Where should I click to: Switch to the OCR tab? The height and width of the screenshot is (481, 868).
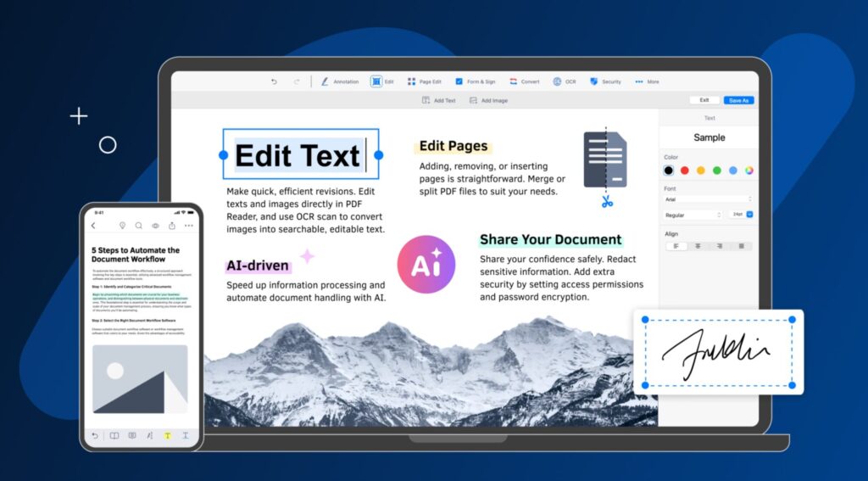click(565, 81)
